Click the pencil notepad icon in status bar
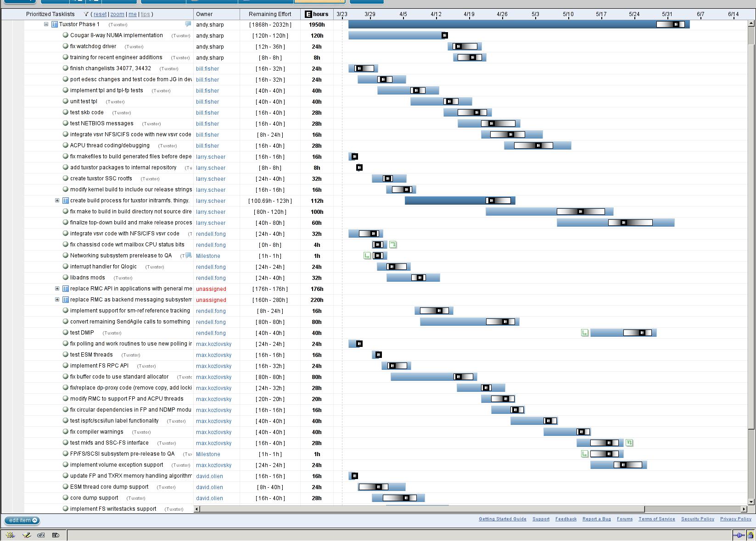This screenshot has width=756, height=541. pyautogui.click(x=27, y=535)
